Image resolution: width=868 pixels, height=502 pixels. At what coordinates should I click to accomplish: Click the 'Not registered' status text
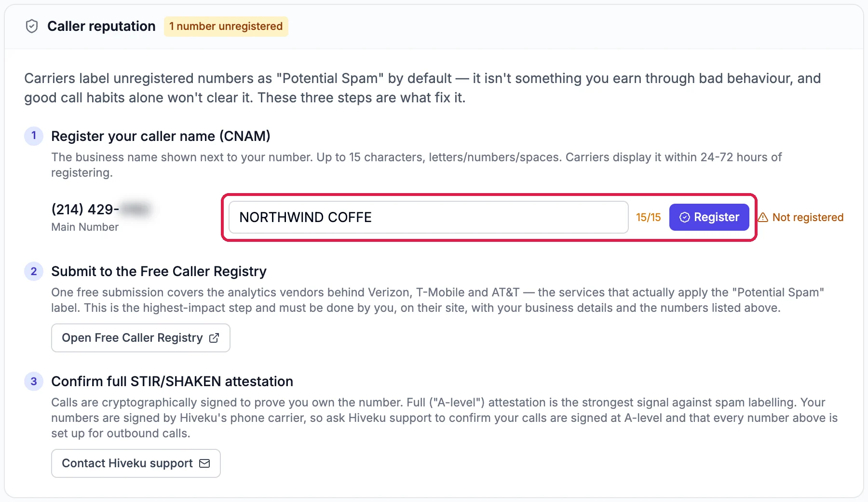click(808, 218)
